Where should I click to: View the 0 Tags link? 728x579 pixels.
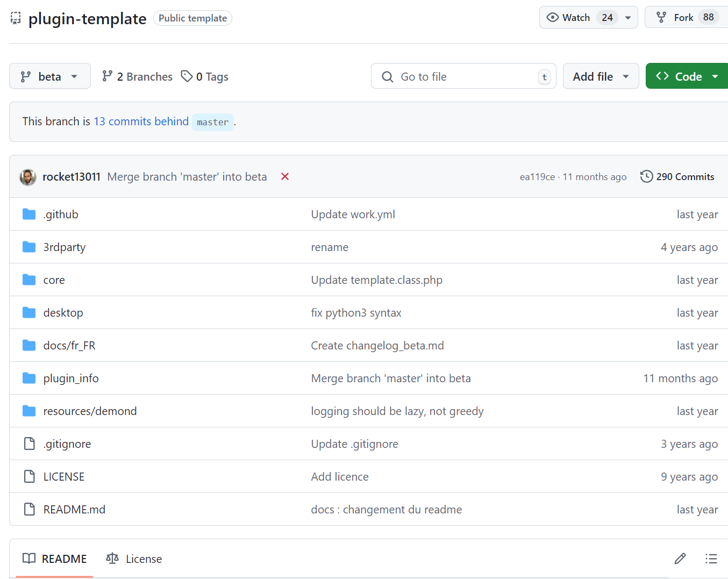coord(205,77)
